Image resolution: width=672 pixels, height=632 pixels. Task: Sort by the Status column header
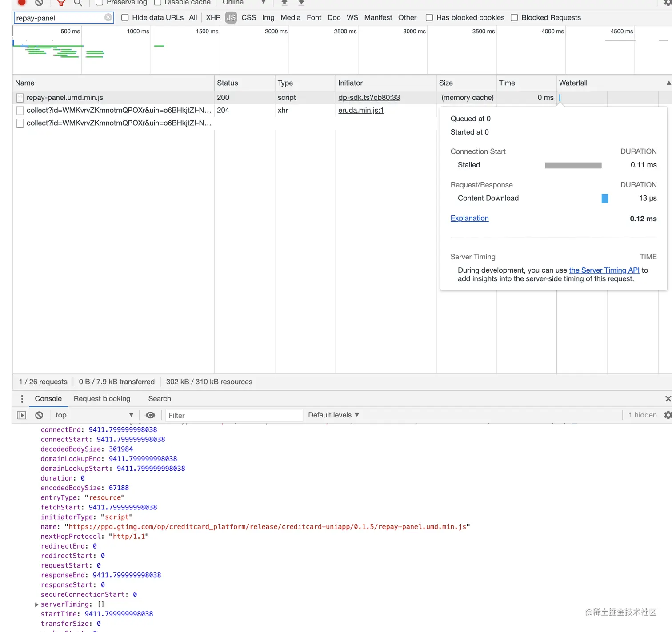coord(244,83)
